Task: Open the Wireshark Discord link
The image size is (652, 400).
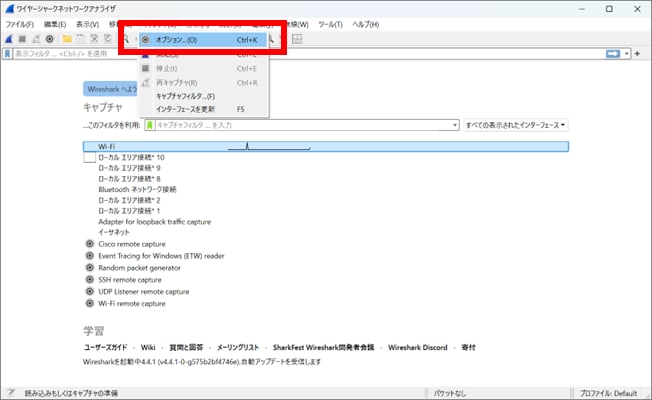Action: click(418, 347)
